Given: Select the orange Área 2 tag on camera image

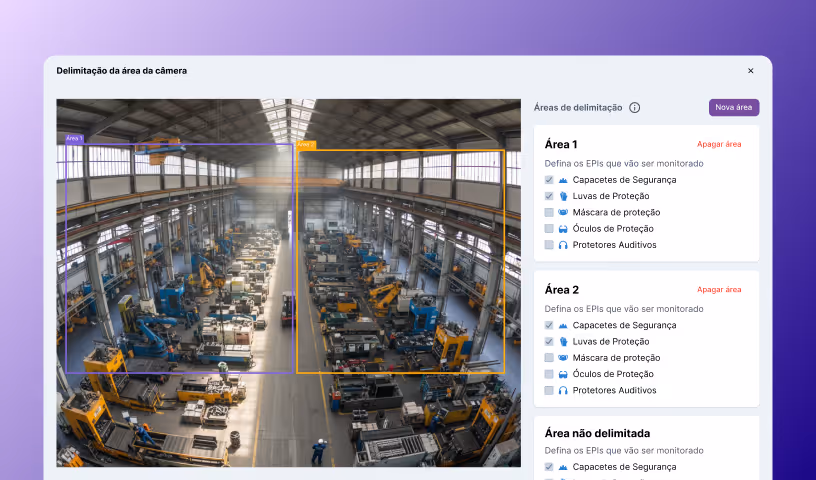Looking at the screenshot, I should 306,144.
